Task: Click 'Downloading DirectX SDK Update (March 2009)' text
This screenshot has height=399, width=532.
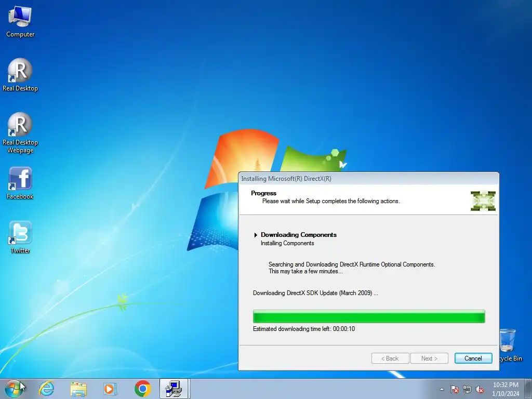Action: (315, 293)
